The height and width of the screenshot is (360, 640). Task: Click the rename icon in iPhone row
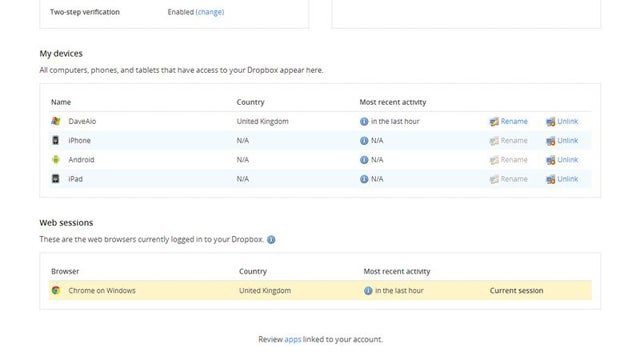[494, 141]
